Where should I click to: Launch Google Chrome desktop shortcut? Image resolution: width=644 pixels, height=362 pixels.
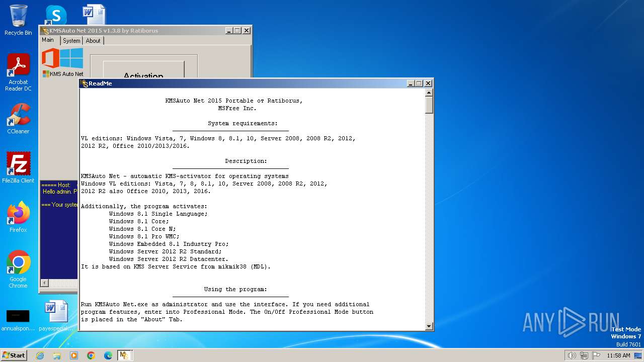(18, 269)
